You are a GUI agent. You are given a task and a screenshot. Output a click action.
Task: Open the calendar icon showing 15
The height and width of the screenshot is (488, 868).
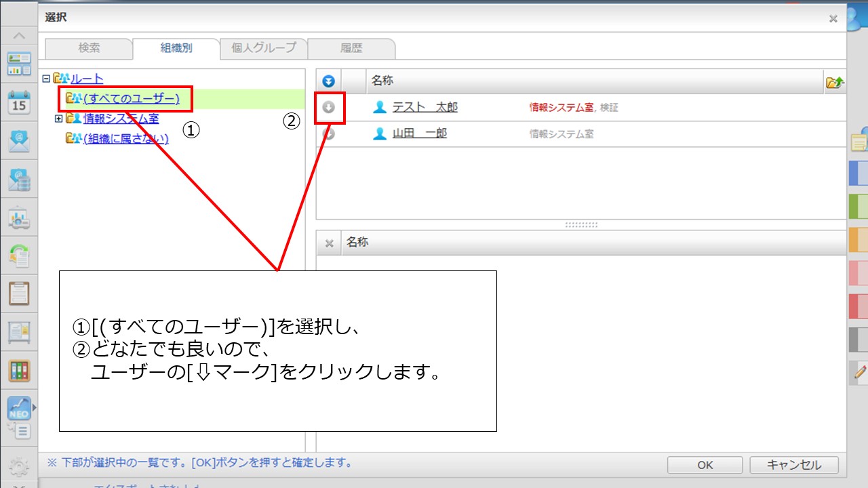coord(19,102)
